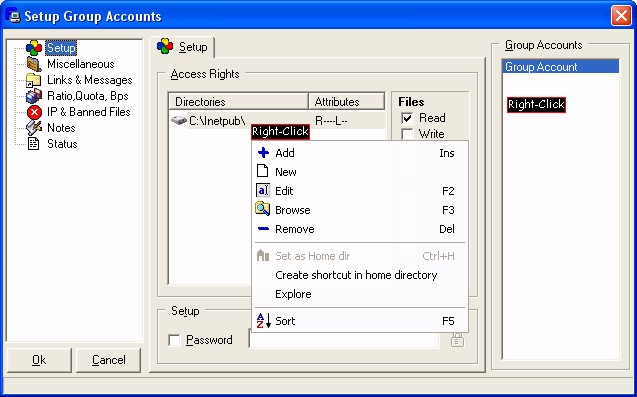Select Edit in the context menu
This screenshot has width=637, height=397.
pos(360,191)
